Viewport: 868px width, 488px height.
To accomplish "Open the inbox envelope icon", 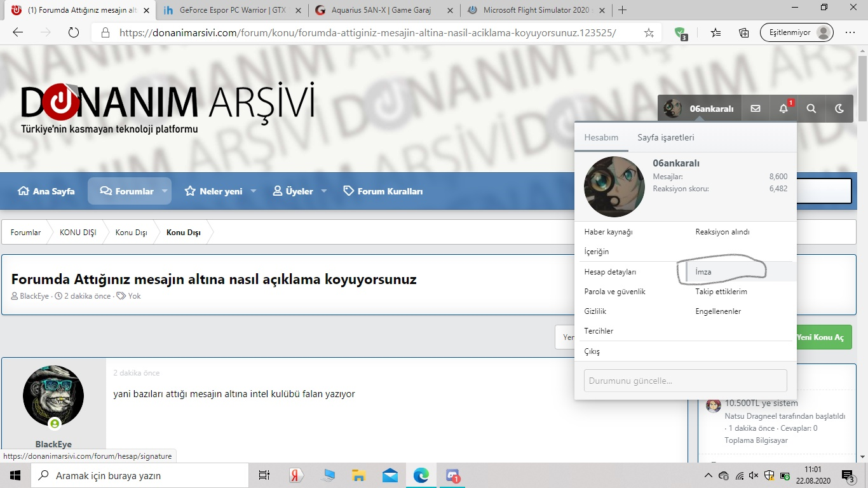I will click(755, 109).
